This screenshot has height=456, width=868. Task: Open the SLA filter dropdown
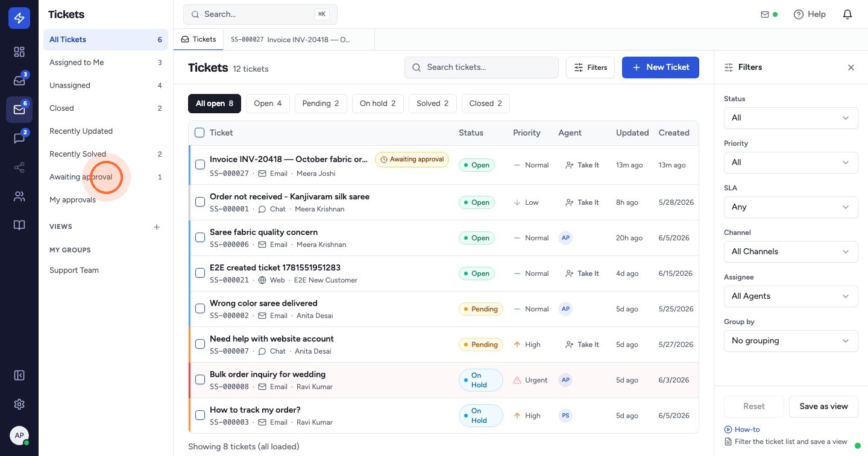(791, 207)
